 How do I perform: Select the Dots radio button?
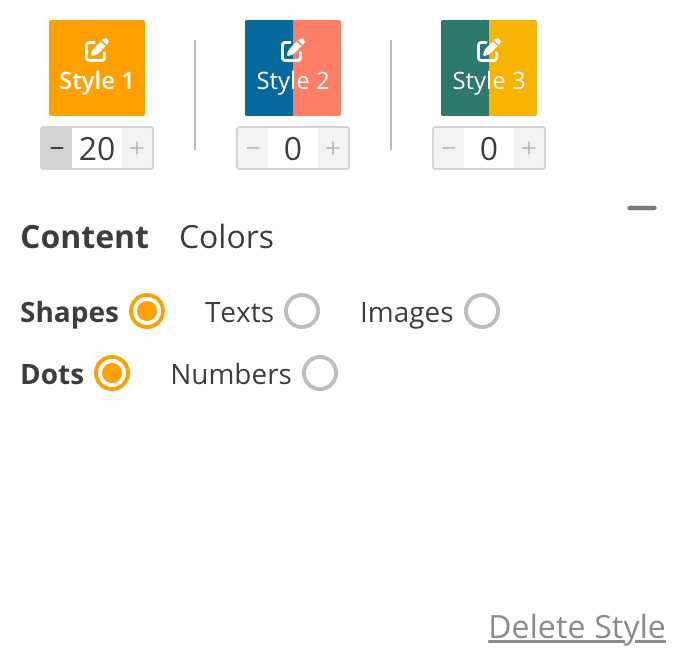112,374
